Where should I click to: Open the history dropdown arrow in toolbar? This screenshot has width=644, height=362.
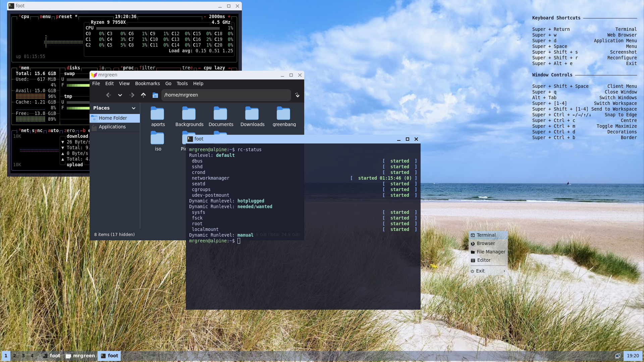[120, 95]
